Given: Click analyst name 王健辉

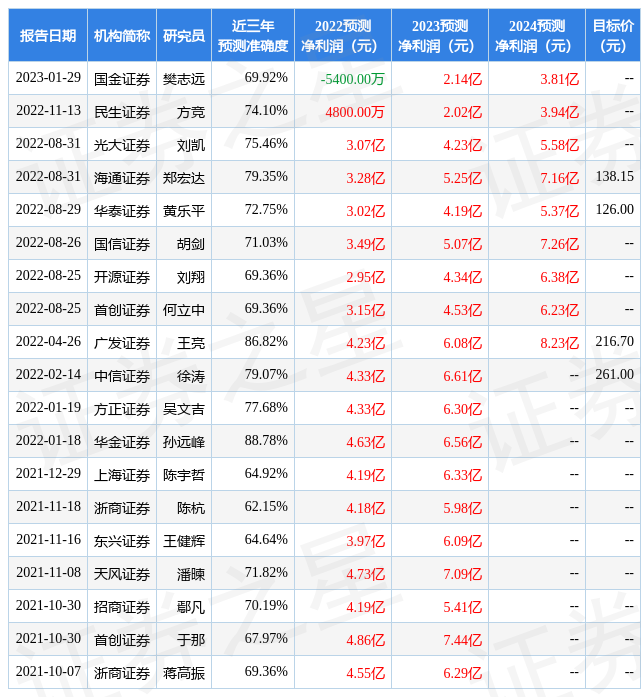Looking at the screenshot, I should coord(184,541).
